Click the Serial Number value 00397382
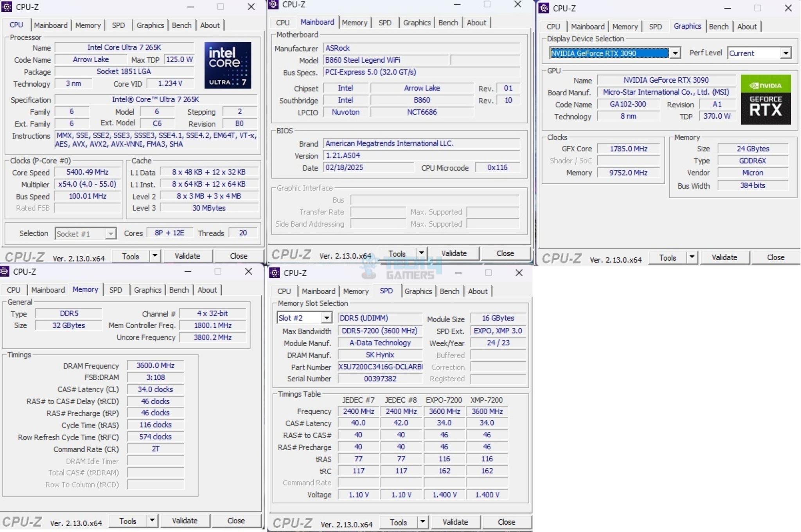This screenshot has height=532, width=801. pyautogui.click(x=380, y=379)
